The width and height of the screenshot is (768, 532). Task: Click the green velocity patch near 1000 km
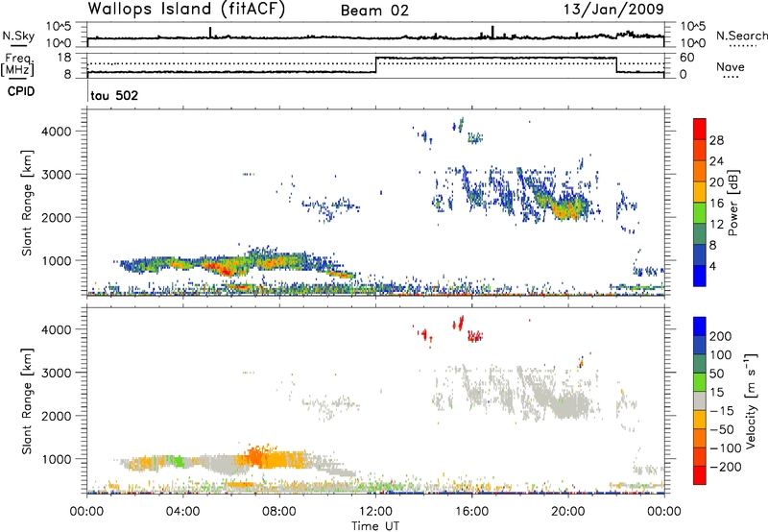[x=176, y=461]
